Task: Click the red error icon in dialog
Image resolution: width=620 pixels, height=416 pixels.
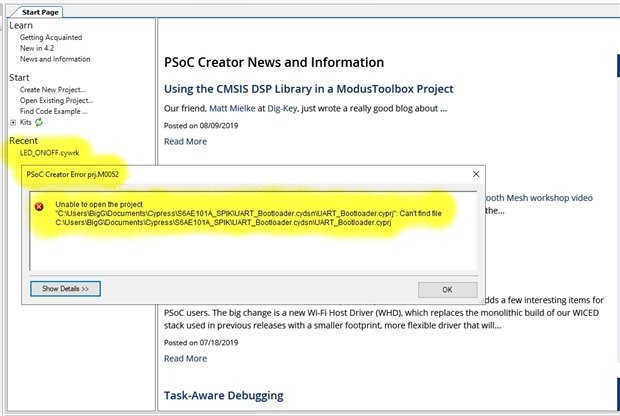Action: pos(39,206)
